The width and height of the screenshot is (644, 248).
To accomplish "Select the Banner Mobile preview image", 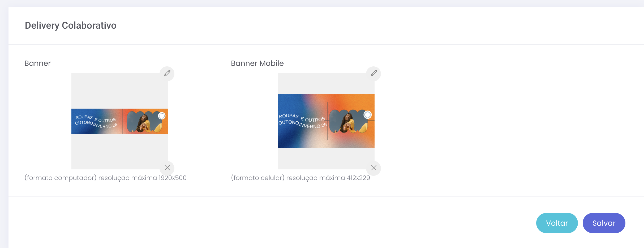I will tap(326, 121).
